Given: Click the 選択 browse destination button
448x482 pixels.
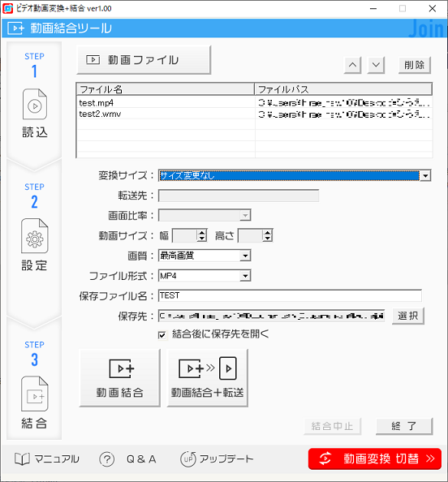Looking at the screenshot, I should (408, 316).
